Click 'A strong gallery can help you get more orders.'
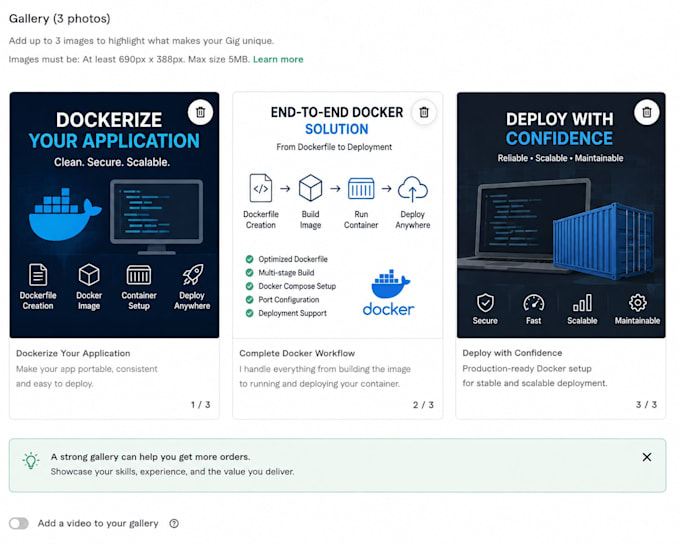This screenshot has height=544, width=680. coord(150,457)
